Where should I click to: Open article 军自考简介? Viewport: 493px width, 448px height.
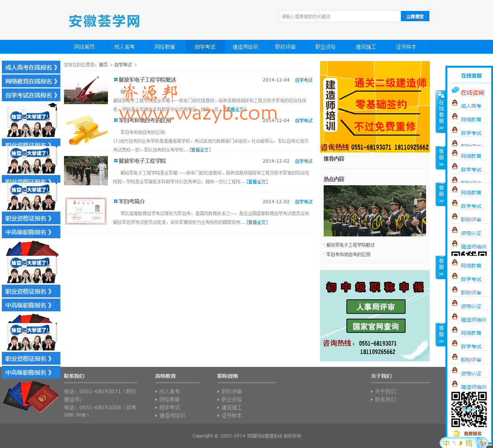pyautogui.click(x=132, y=201)
